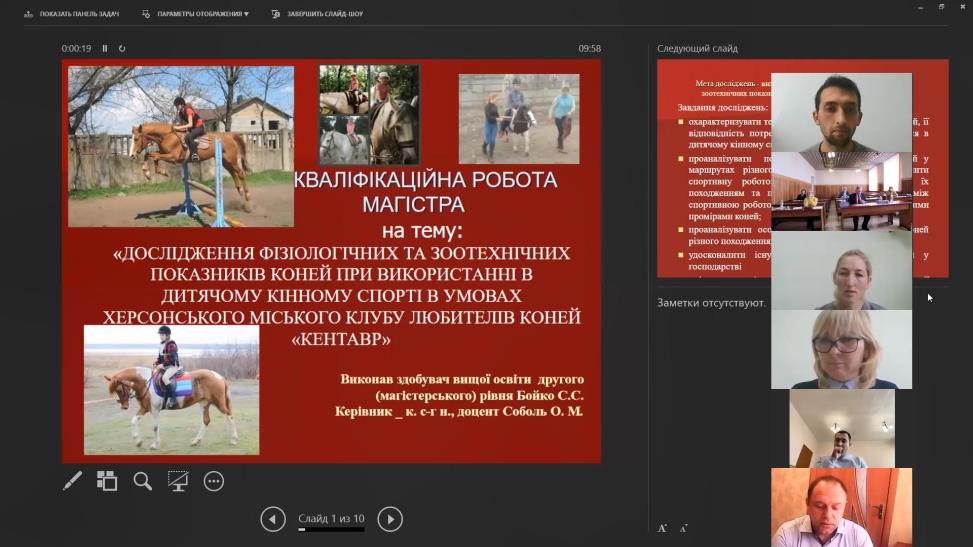The image size is (973, 547).
Task: Click the clock showing 09:58
Action: [x=590, y=48]
